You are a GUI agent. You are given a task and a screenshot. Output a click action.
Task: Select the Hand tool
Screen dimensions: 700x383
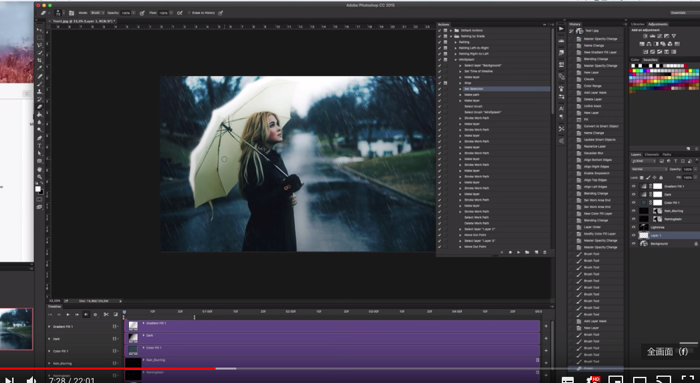point(40,169)
